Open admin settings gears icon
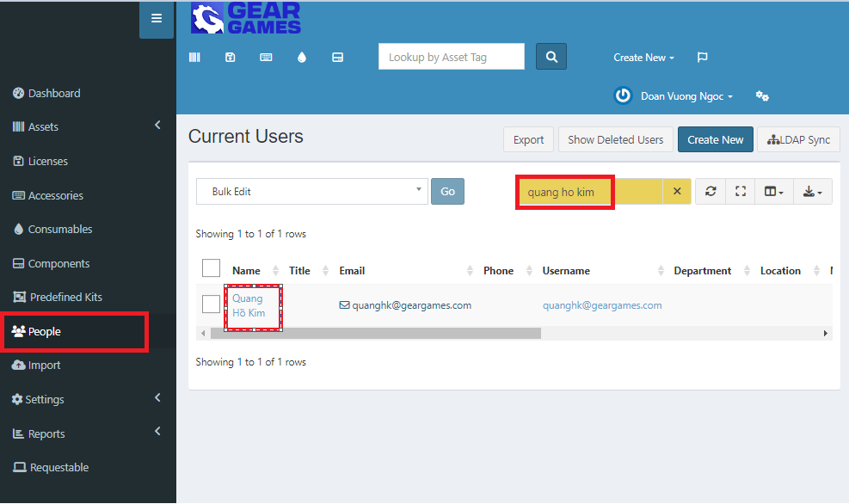The width and height of the screenshot is (849, 504). pyautogui.click(x=761, y=96)
